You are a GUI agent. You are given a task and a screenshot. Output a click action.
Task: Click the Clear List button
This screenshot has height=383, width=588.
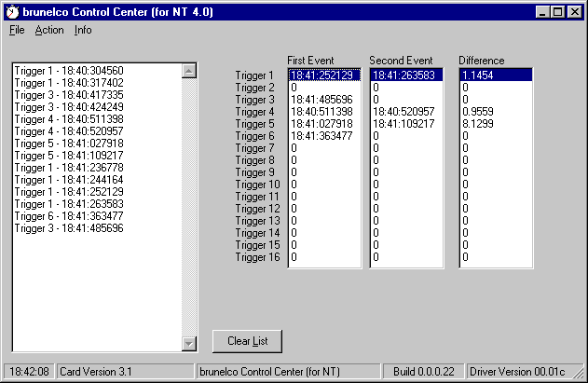coord(247,341)
